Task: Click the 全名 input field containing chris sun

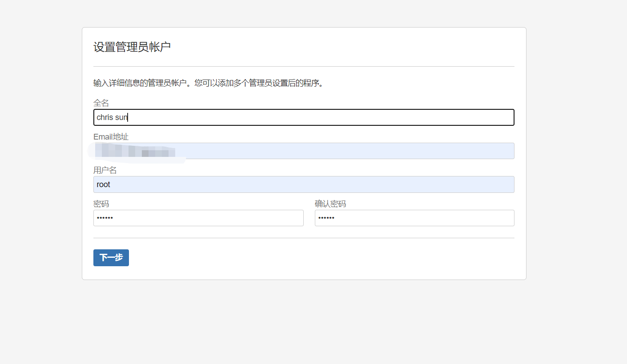Action: 304,117
